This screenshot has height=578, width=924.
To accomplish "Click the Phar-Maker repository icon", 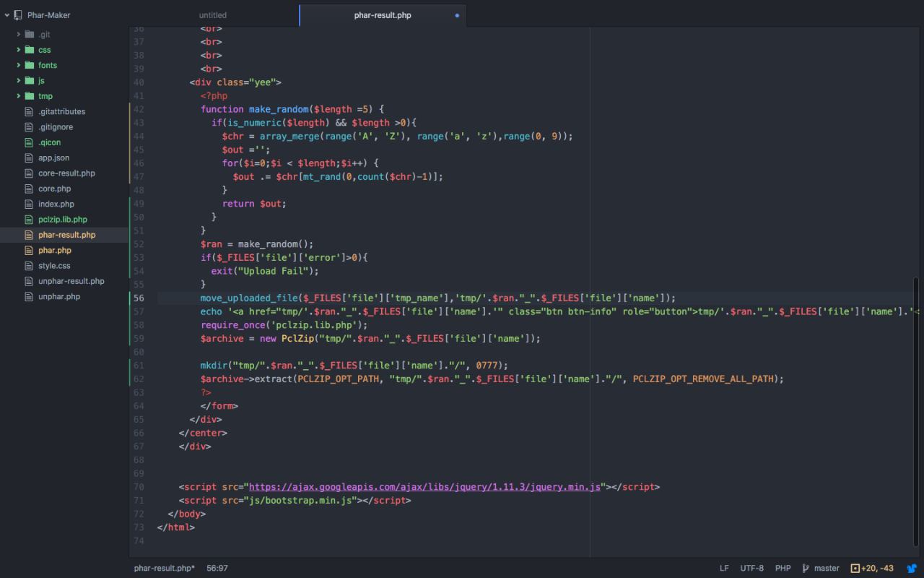I will click(18, 15).
